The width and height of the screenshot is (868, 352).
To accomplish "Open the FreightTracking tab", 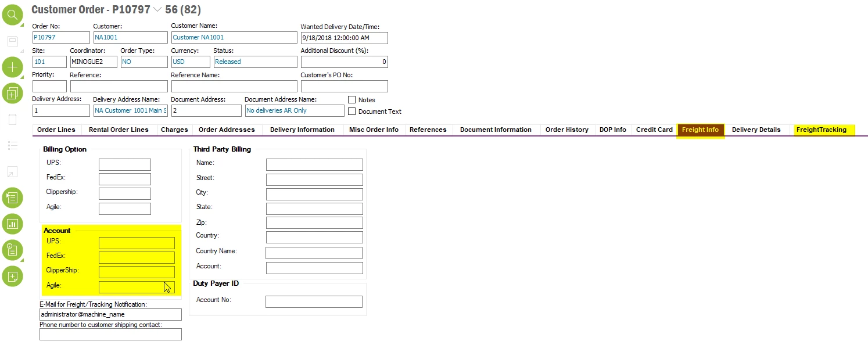I will [822, 130].
